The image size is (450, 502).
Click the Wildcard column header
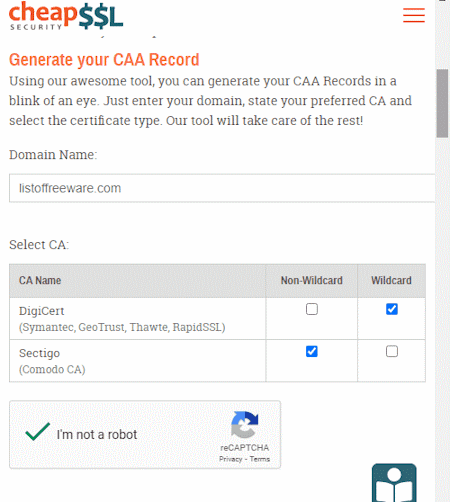(x=391, y=280)
